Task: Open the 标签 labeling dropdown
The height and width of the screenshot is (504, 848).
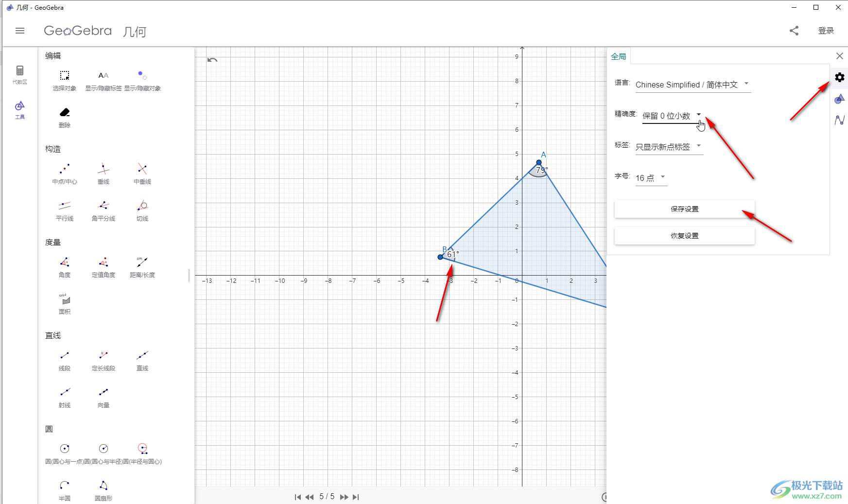Action: [x=669, y=147]
